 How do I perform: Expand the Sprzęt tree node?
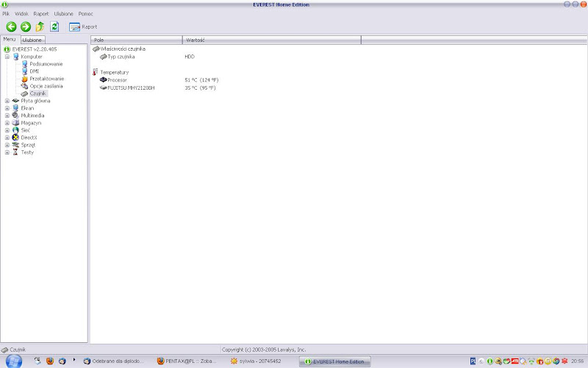pos(7,145)
